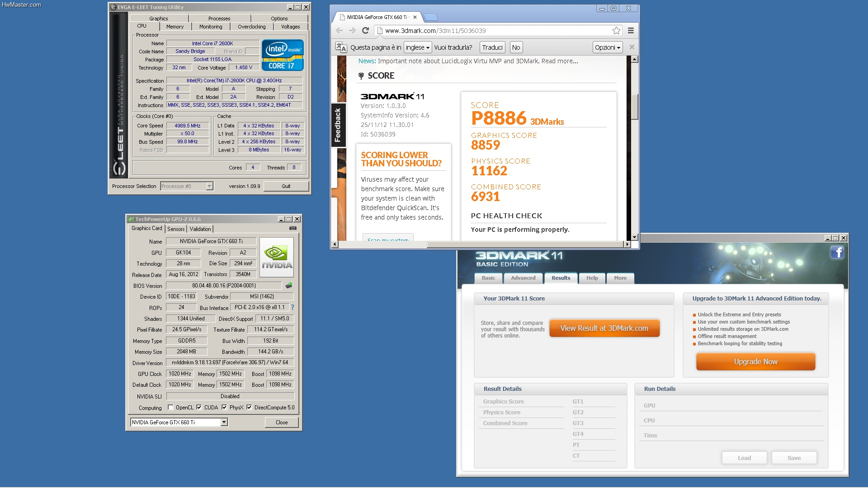This screenshot has height=488, width=868.
Task: Switch to the Monitoring tab in E-LEET
Action: pyautogui.click(x=211, y=27)
